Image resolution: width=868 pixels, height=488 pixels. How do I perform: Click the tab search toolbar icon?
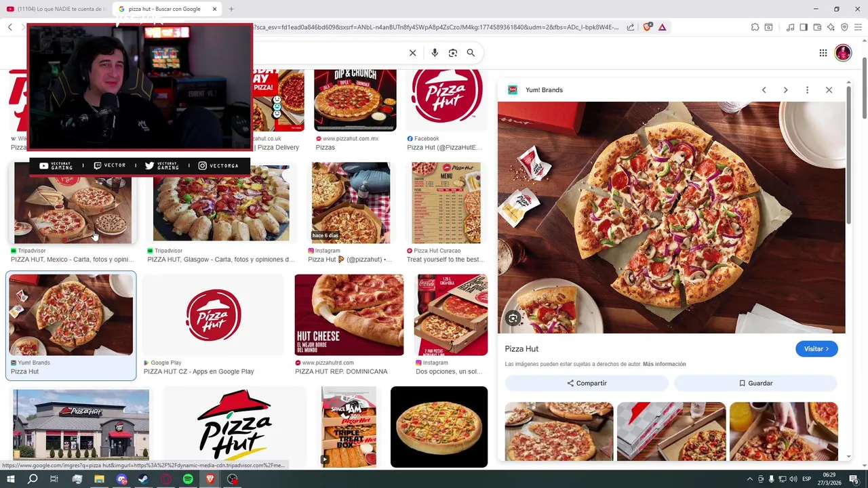768,27
